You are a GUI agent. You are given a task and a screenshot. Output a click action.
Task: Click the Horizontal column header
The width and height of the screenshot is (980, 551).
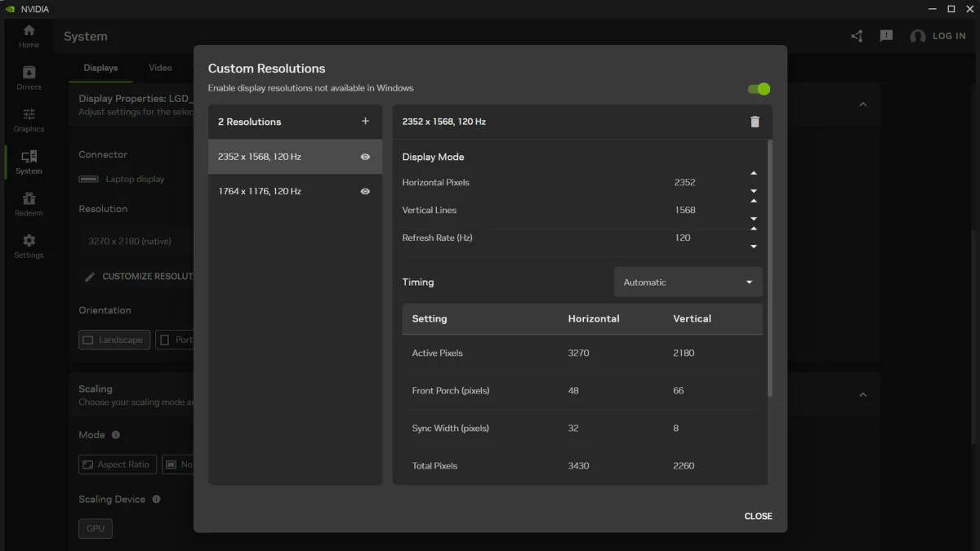594,319
